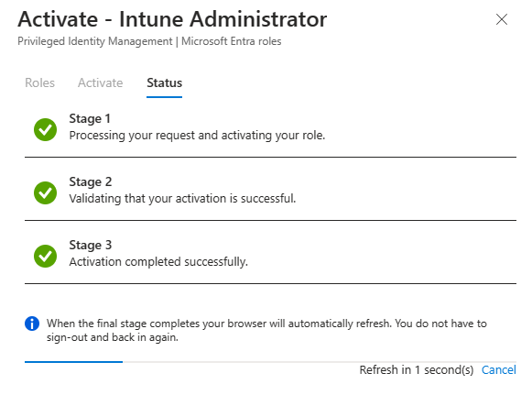Click the Stage 1 green checkmark icon

(45, 129)
